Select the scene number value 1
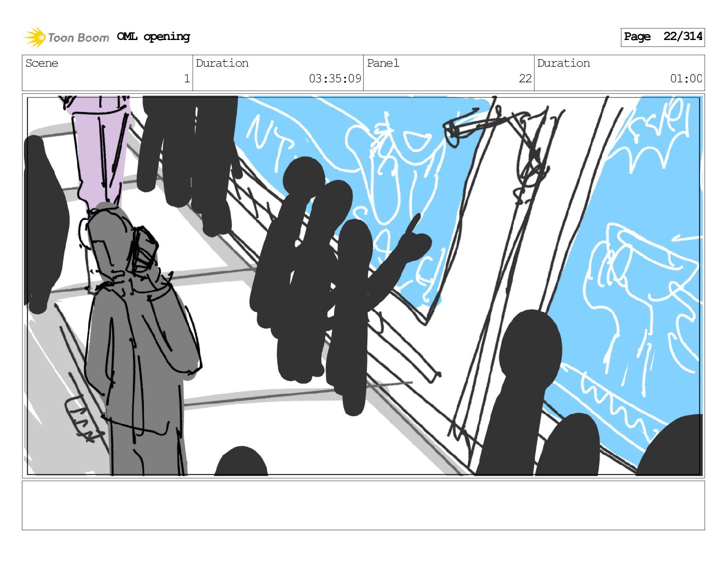728x563 pixels. tap(187, 79)
